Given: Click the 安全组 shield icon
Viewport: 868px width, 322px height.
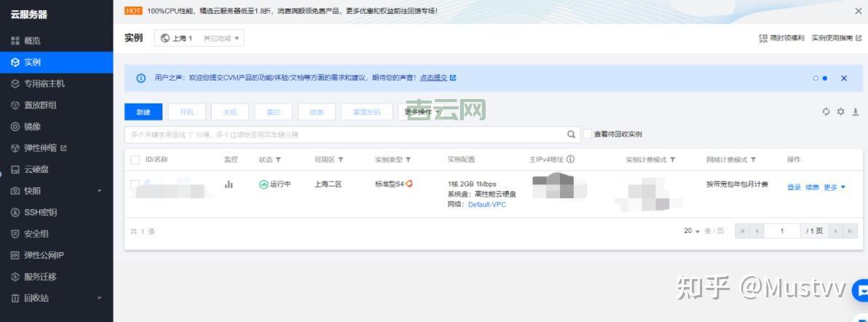Looking at the screenshot, I should (15, 234).
